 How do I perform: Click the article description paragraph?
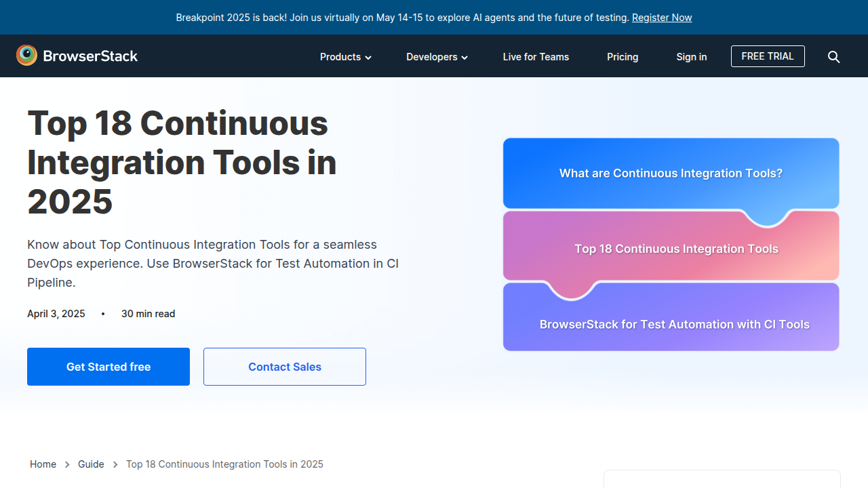pos(213,264)
